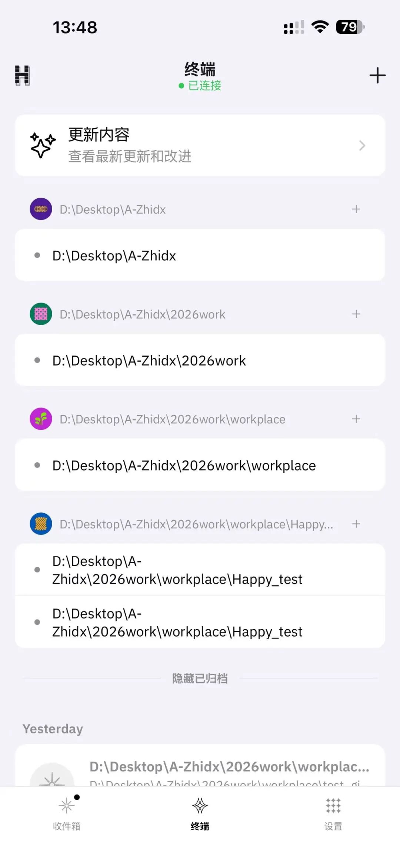
Task: Tap the magenta sprout avatar for workplace
Action: 41,419
